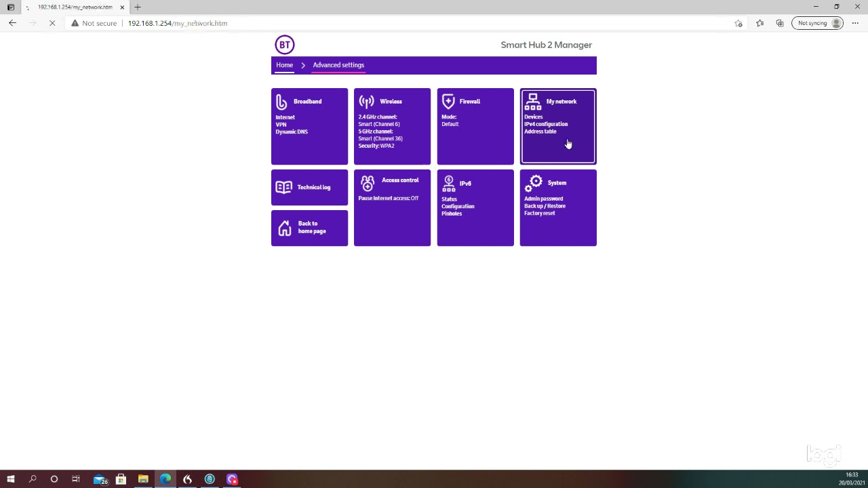
Task: Select Advanced settings in the breadcrumb
Action: (338, 65)
